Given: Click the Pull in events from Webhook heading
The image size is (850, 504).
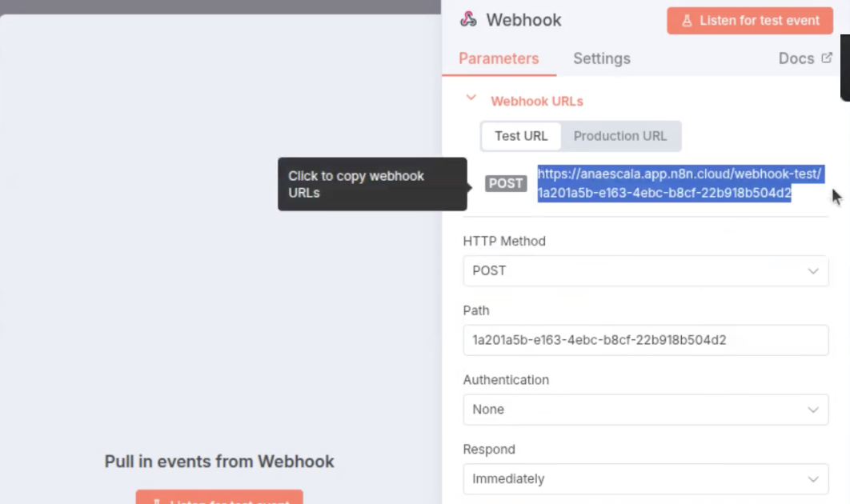Looking at the screenshot, I should pyautogui.click(x=219, y=462).
